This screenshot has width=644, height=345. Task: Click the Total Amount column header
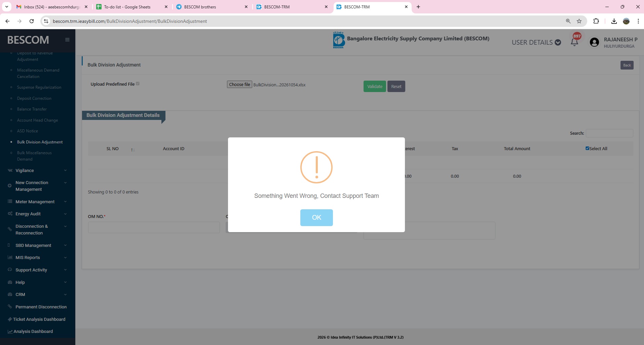click(x=517, y=148)
